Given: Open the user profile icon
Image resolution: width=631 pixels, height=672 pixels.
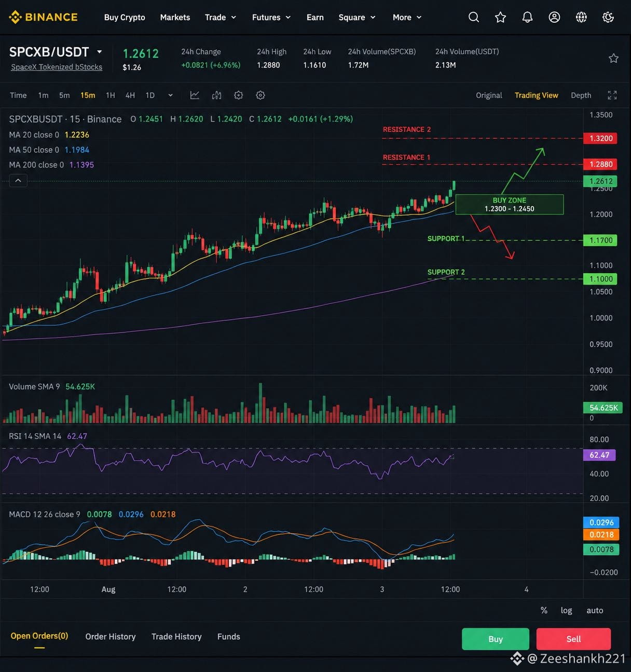Looking at the screenshot, I should (x=554, y=17).
